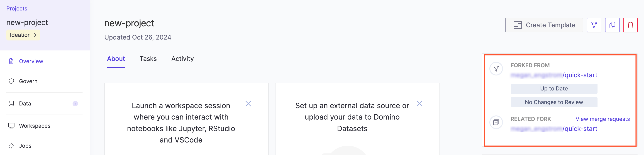Click the fork project icon button

click(594, 25)
